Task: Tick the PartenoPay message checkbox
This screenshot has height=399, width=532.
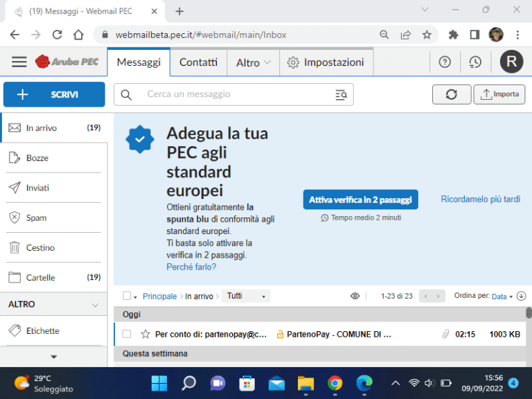Action: click(127, 334)
